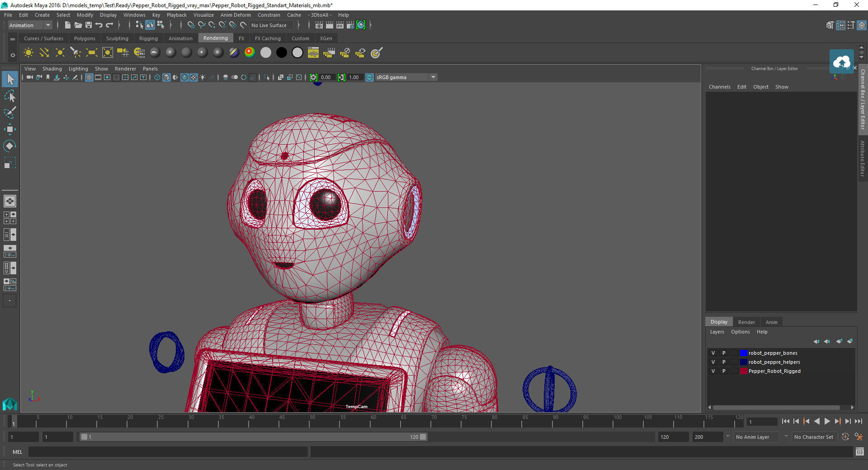Play animation forwards
868x470 pixels.
coord(827,421)
